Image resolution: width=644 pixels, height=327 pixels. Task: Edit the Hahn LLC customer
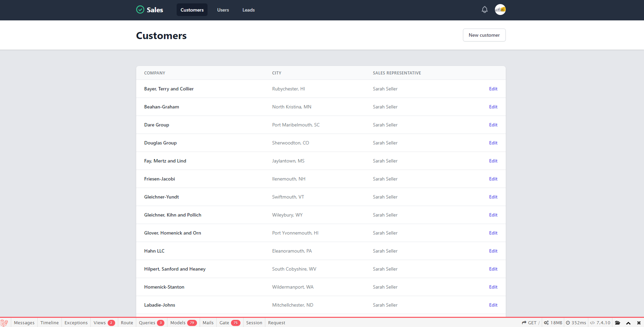(493, 251)
